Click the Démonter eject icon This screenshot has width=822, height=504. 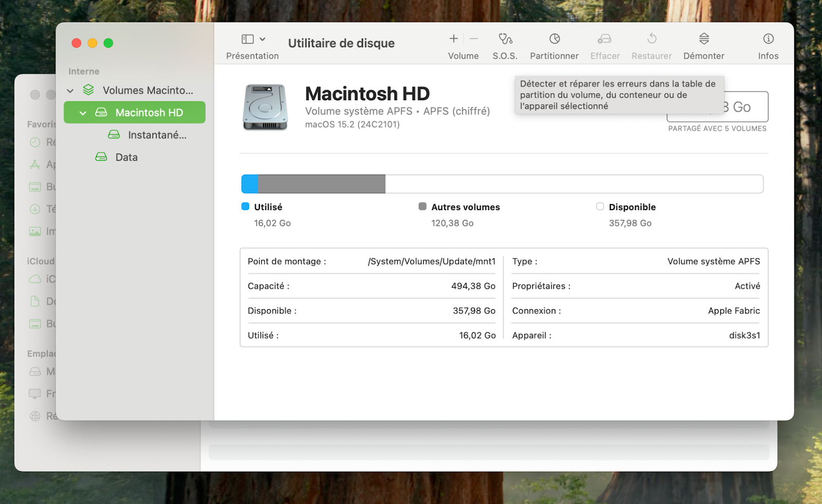pyautogui.click(x=703, y=39)
